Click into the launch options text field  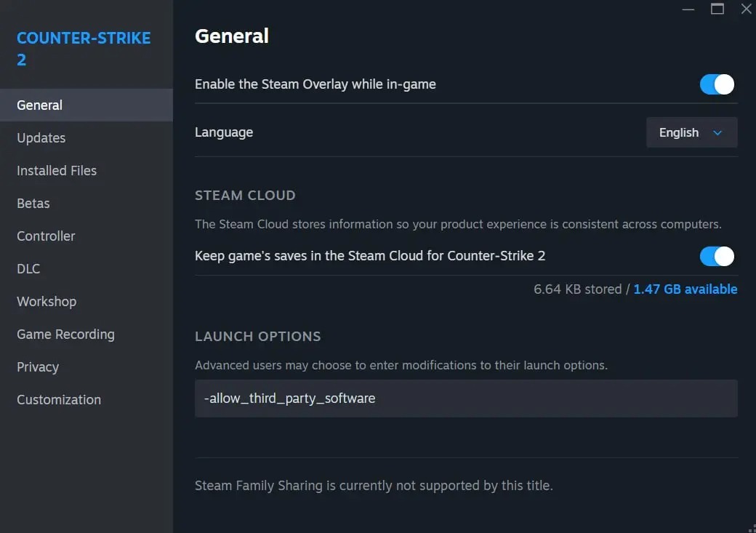465,398
